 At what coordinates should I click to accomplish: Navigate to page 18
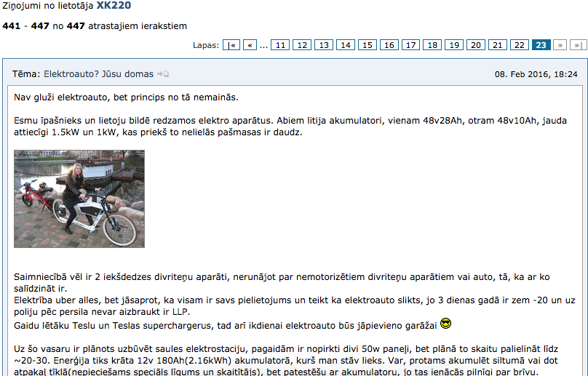coord(432,45)
